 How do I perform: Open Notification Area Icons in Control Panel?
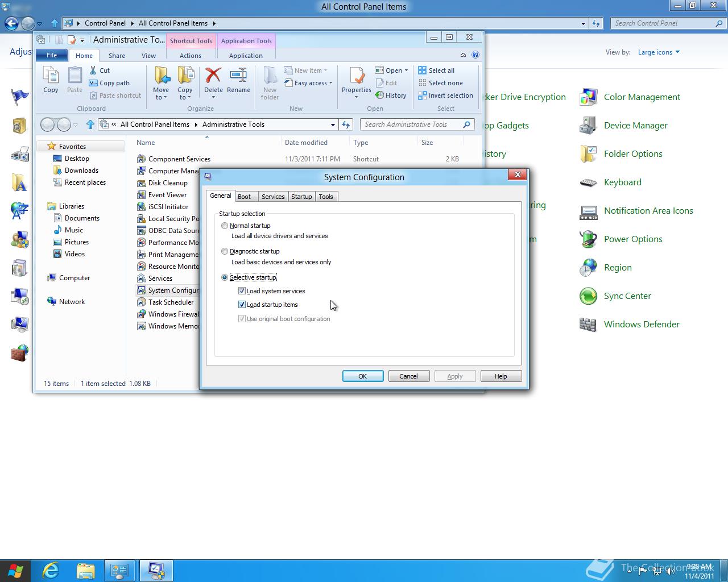pyautogui.click(x=636, y=211)
